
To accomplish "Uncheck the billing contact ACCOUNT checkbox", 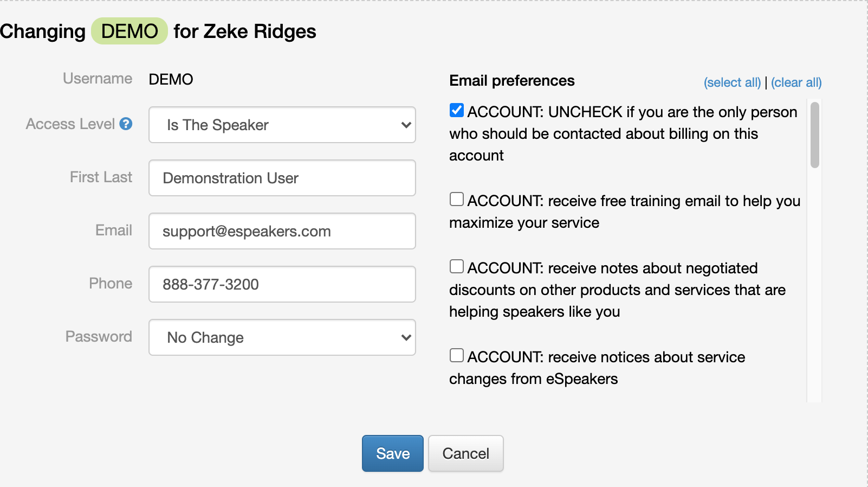I will point(457,111).
